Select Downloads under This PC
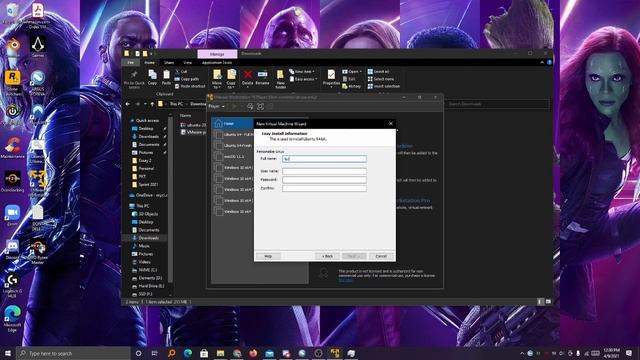Viewport: 640px width, 360px height. [x=145, y=238]
